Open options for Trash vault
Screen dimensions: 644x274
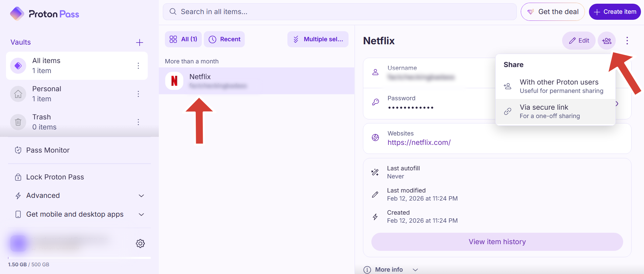[138, 122]
